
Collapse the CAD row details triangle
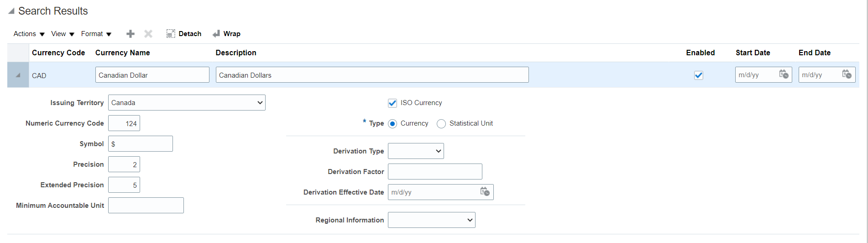18,75
